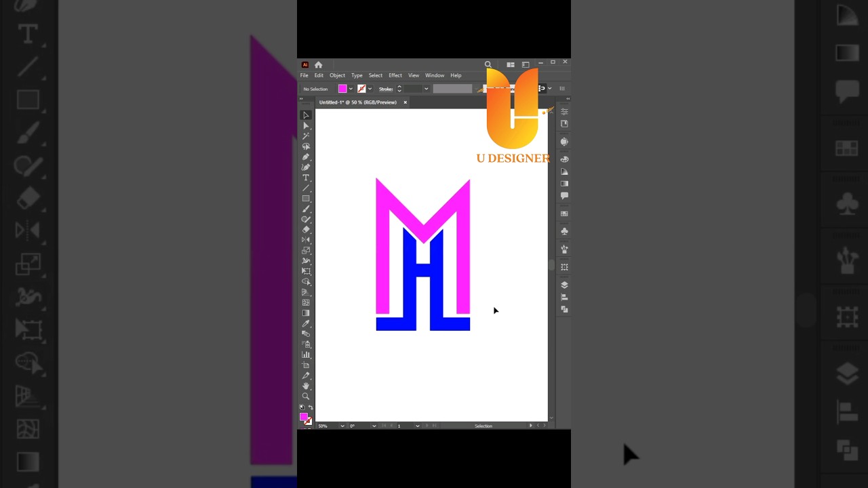Select the Curvature tool
The width and height of the screenshot is (868, 488).
click(306, 167)
